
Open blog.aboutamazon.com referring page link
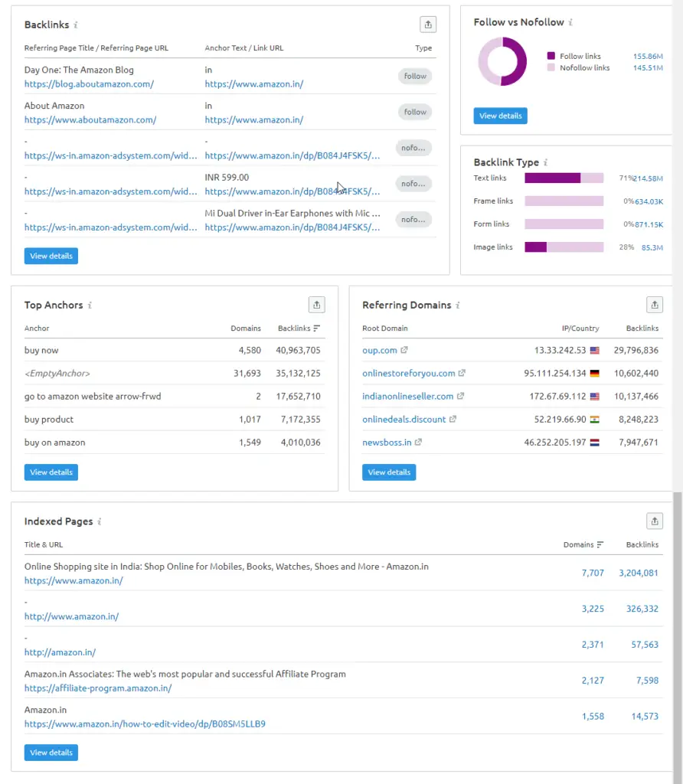89,84
